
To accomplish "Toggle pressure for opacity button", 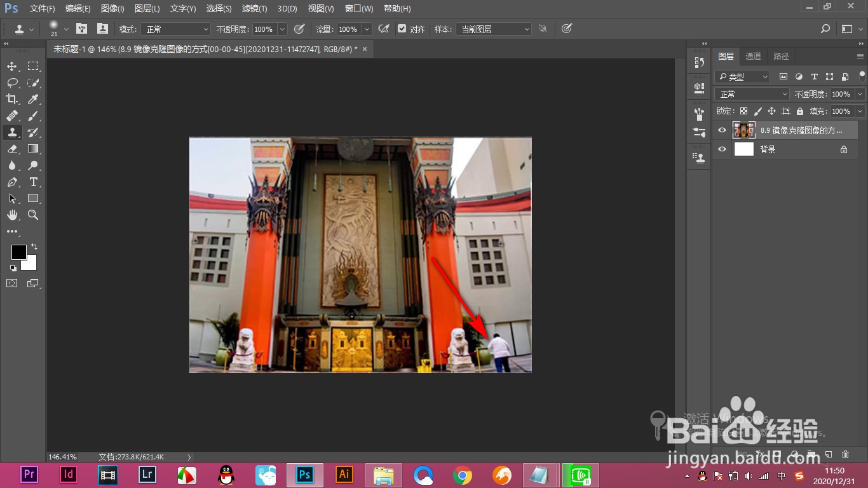I will click(x=299, y=29).
